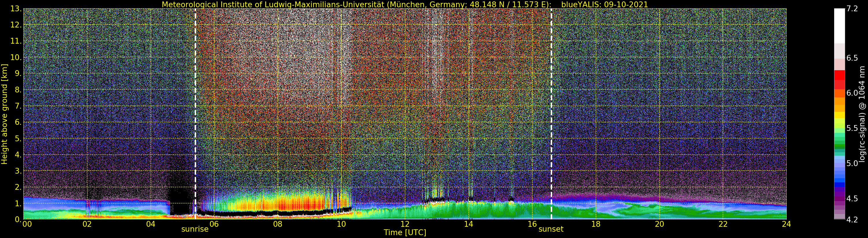Click the 4.2 value on the colorbar scale
Image resolution: width=868 pixels, height=238 pixels.
tap(852, 220)
